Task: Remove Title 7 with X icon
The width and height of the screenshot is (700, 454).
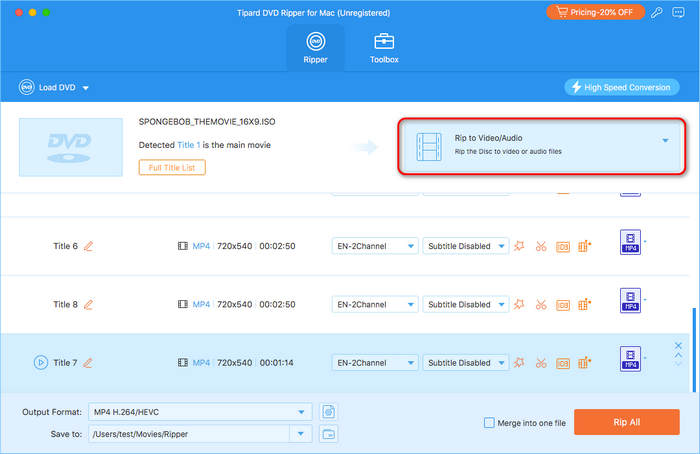Action: 678,346
